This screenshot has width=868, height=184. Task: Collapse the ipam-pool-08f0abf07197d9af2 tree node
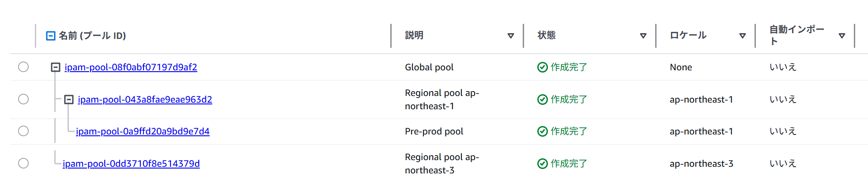(x=56, y=67)
